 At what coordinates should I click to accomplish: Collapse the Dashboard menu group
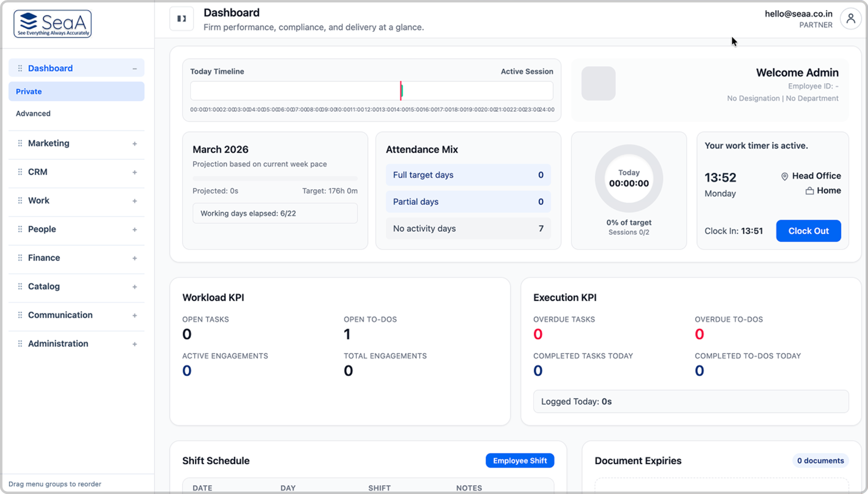[x=135, y=69]
